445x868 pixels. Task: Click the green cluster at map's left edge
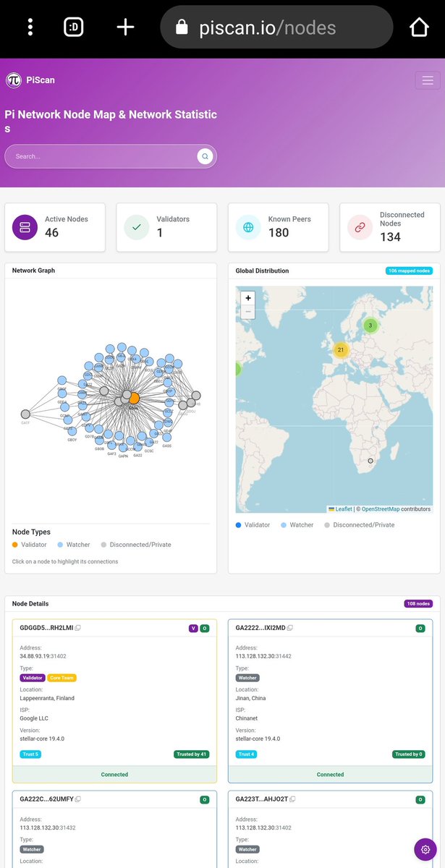pyautogui.click(x=237, y=369)
